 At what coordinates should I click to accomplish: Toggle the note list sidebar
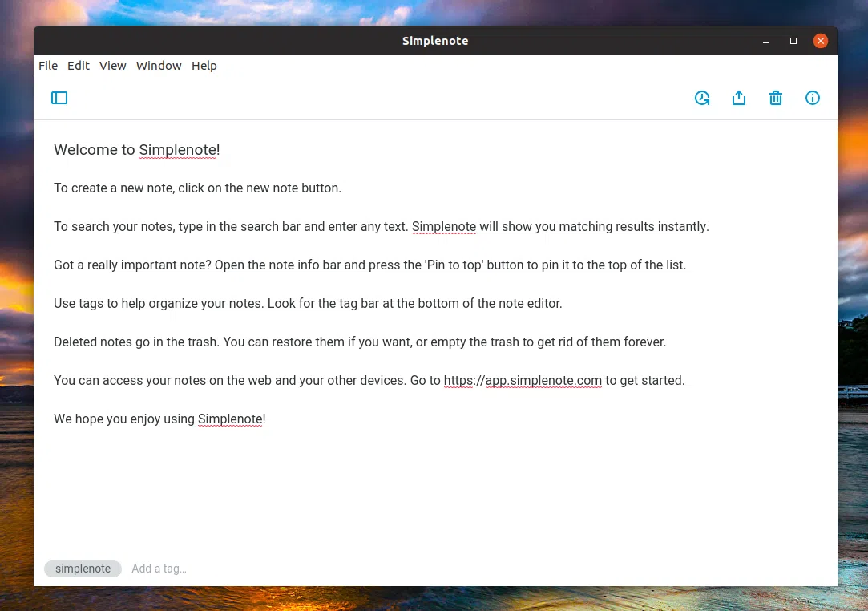(x=59, y=97)
